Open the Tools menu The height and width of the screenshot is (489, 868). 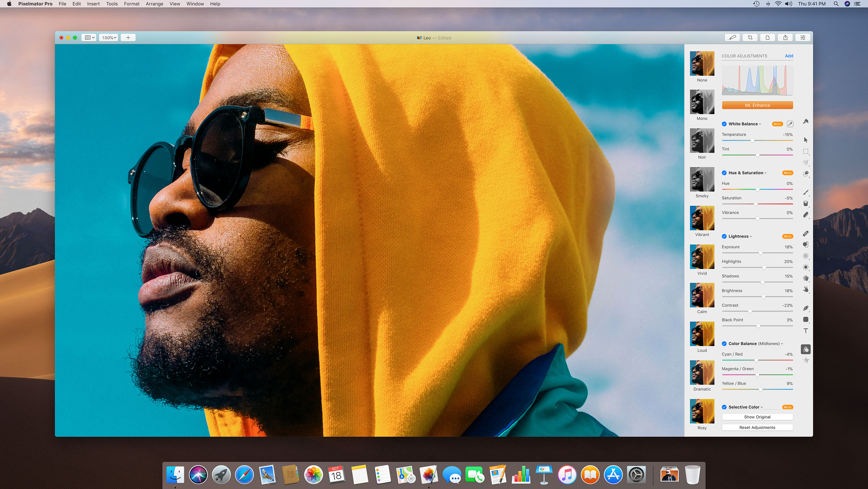tap(112, 4)
